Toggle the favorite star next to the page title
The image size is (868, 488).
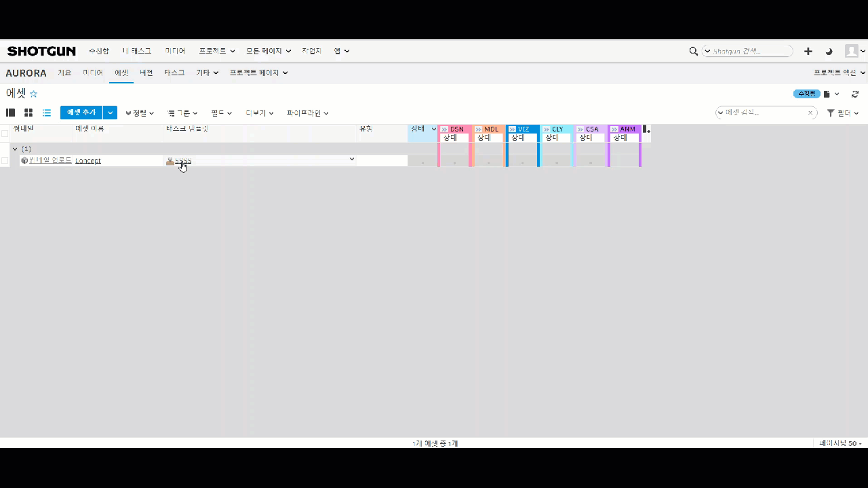(x=33, y=94)
